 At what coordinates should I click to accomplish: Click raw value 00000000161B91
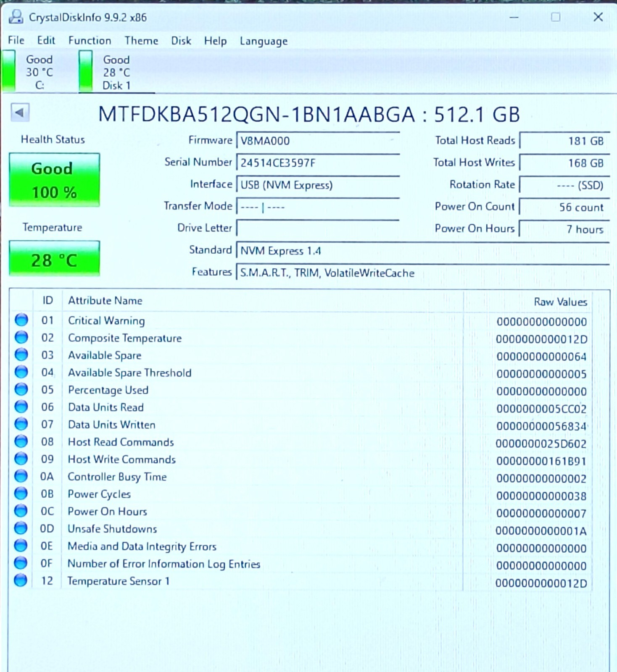pyautogui.click(x=541, y=461)
